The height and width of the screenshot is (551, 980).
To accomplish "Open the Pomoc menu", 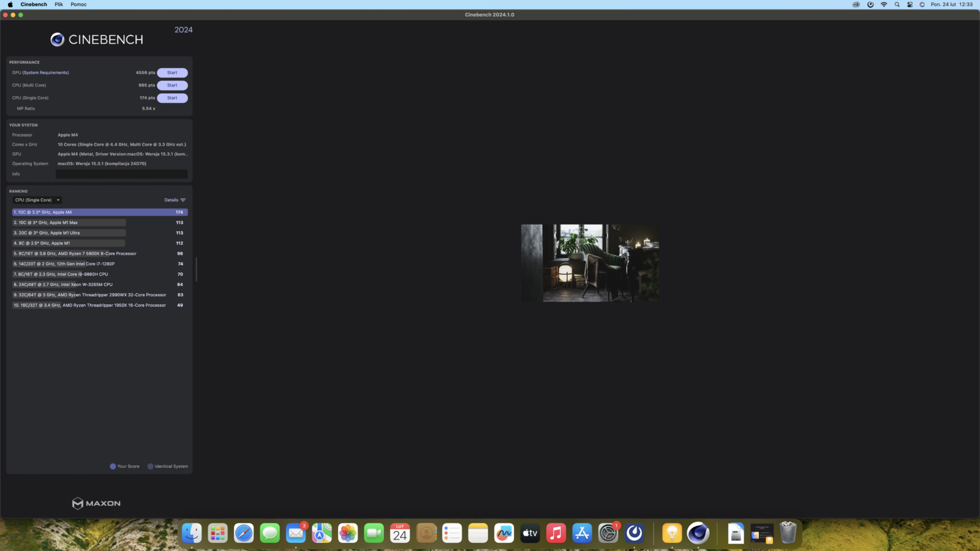I will tap(78, 4).
